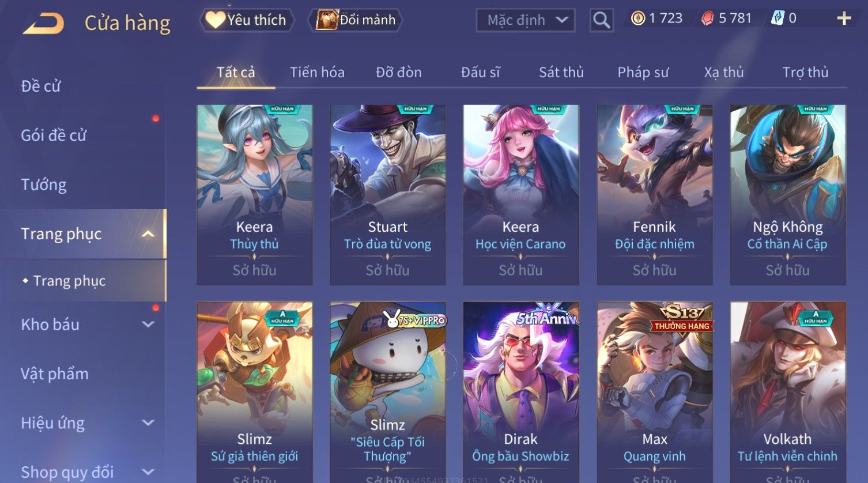Open Đổi mảnh fragment exchange chest

pos(355,20)
